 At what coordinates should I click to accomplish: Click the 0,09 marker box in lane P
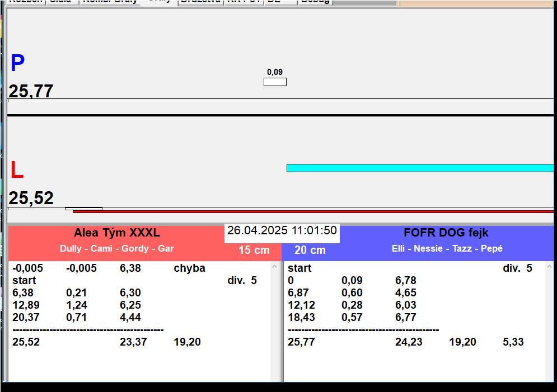[275, 82]
